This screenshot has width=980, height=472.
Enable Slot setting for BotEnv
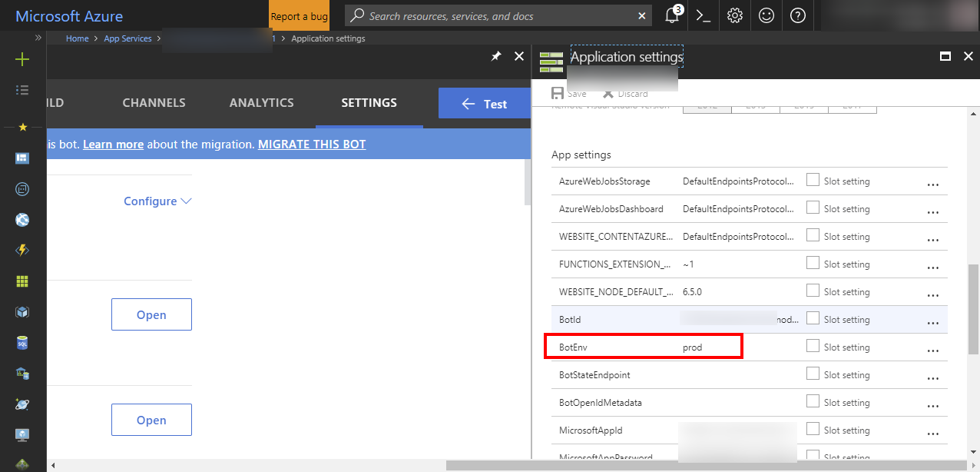pos(813,346)
